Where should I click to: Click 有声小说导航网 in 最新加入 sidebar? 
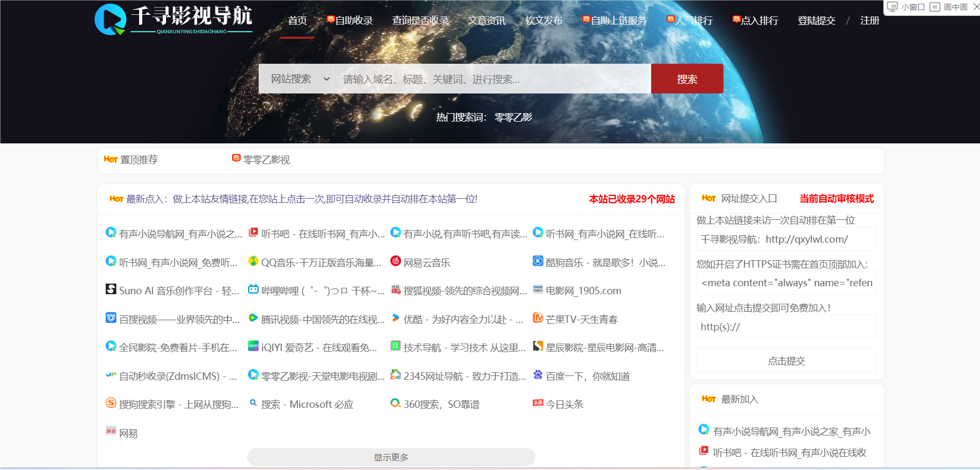[791, 431]
